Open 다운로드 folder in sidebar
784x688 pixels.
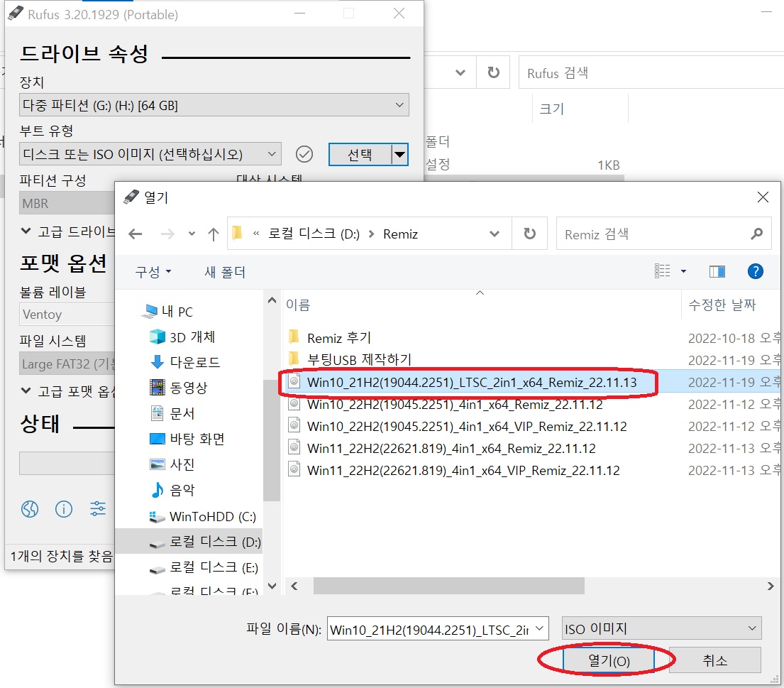(x=184, y=362)
